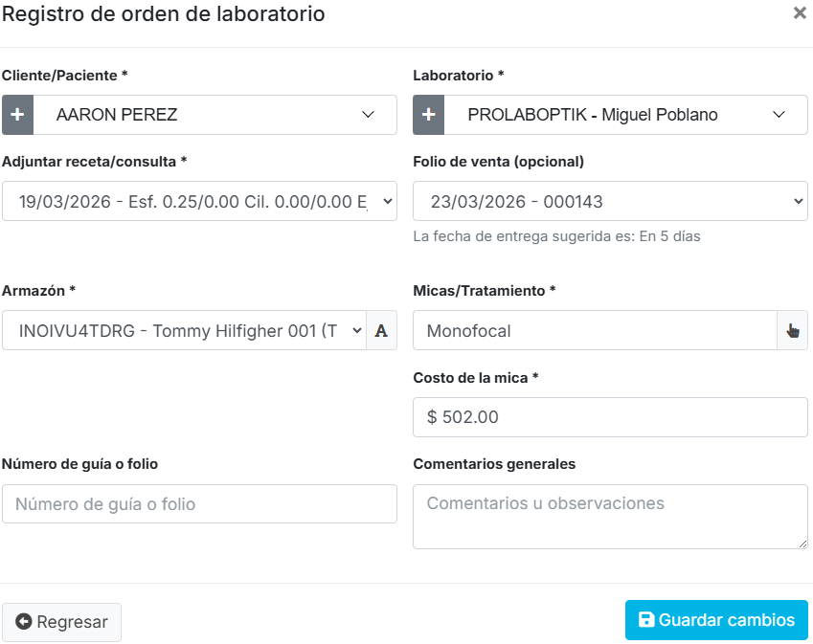Image resolution: width=813 pixels, height=644 pixels.
Task: Save with the Guardar cambios button
Action: (716, 620)
